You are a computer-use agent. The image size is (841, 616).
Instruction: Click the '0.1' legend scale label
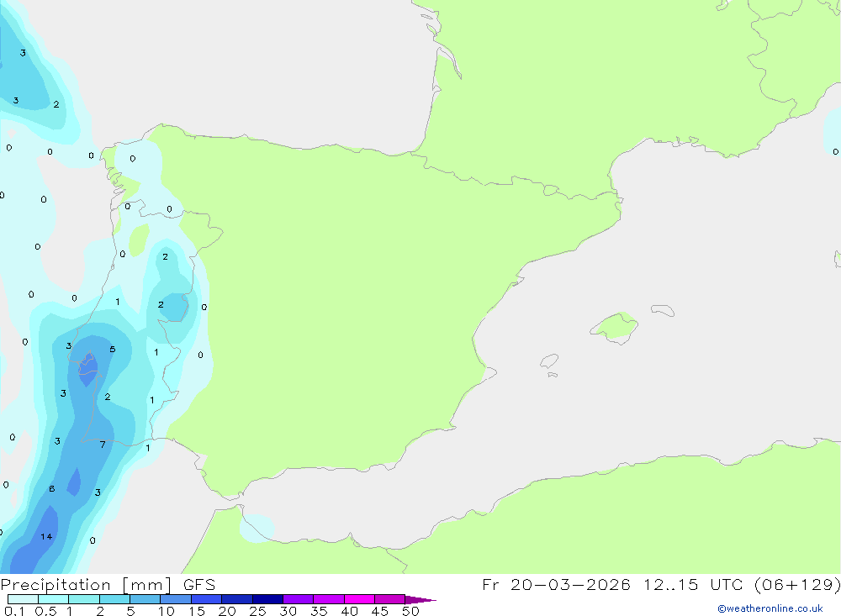coord(14,611)
